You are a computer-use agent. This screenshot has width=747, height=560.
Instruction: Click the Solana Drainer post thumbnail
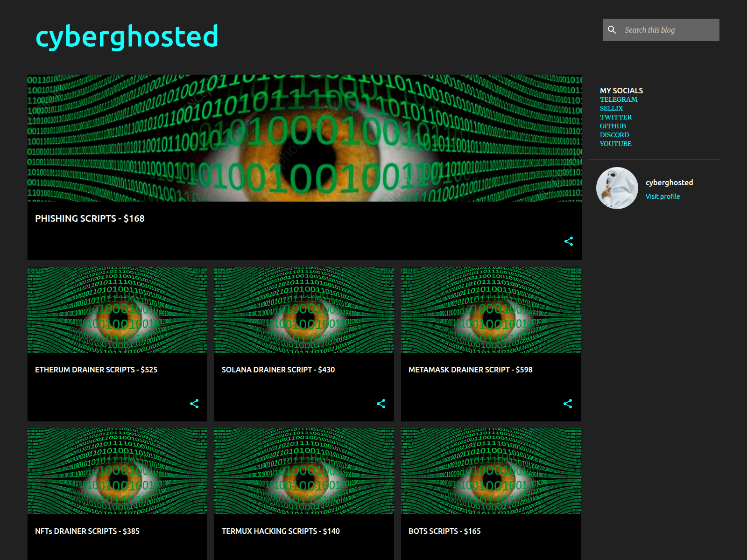[x=304, y=310]
